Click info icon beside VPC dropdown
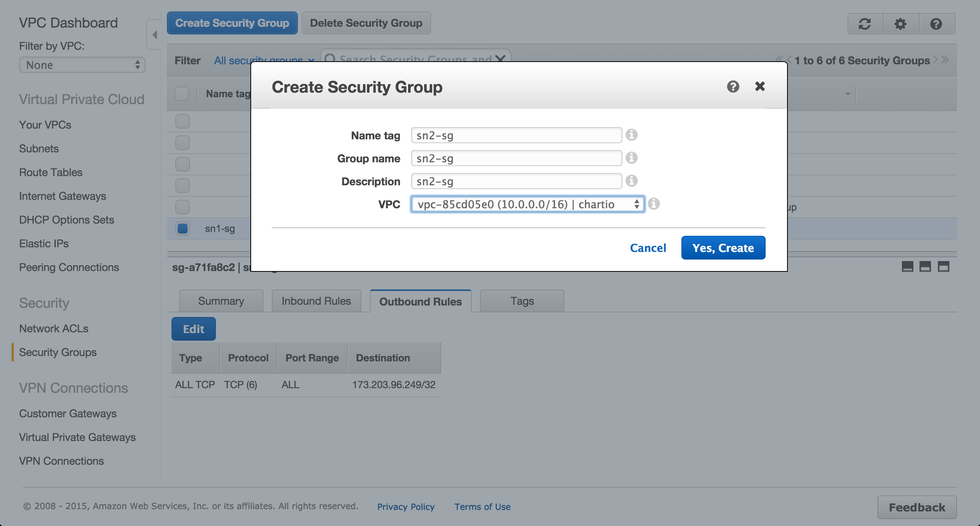 654,204
